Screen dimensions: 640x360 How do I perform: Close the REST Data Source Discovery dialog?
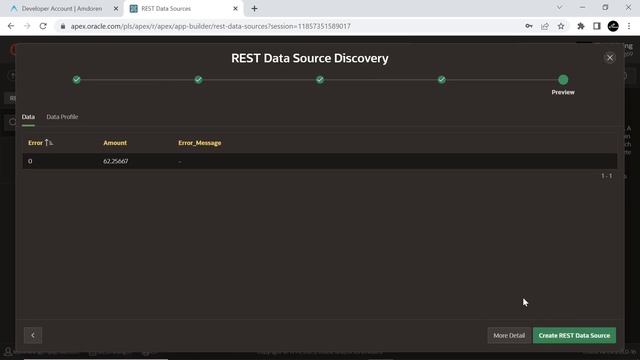[x=610, y=58]
